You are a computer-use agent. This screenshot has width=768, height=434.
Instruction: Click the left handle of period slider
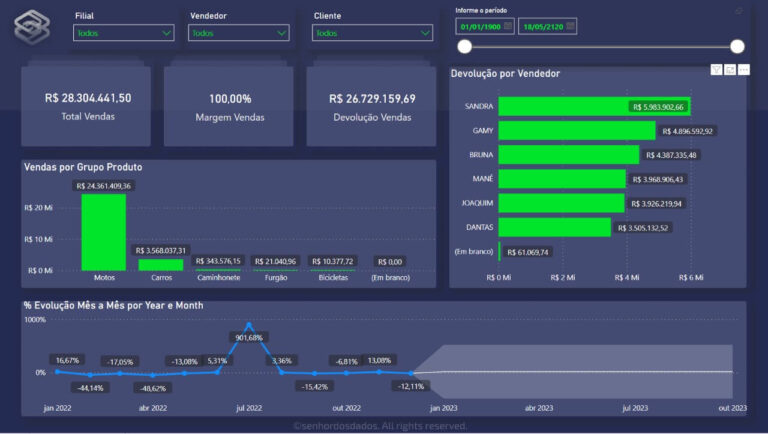tap(464, 47)
